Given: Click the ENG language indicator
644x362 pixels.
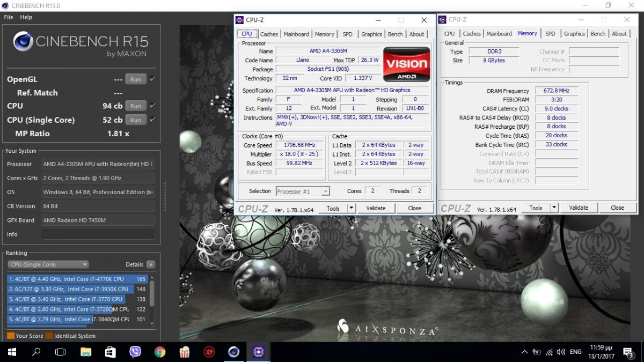Looking at the screenshot, I should point(576,352).
